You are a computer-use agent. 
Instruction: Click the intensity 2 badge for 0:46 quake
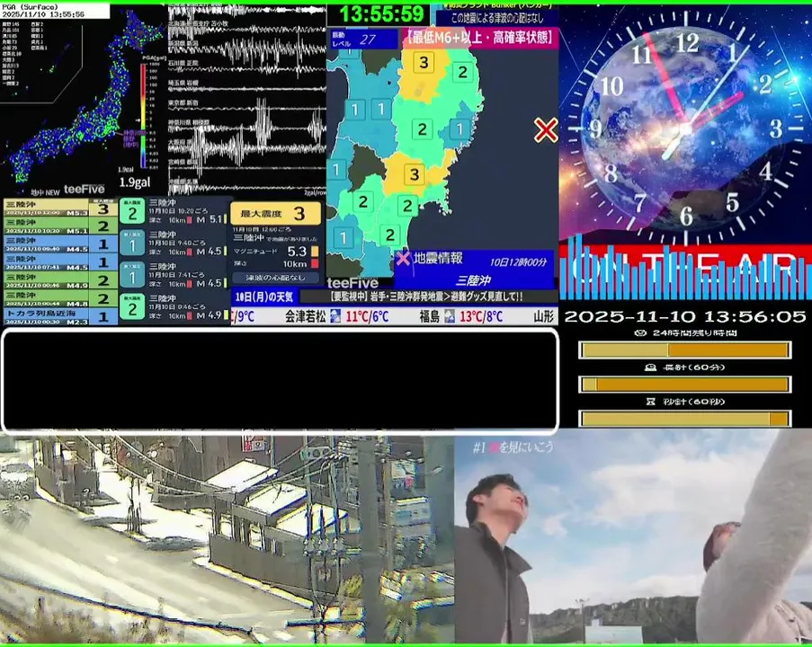point(132,307)
